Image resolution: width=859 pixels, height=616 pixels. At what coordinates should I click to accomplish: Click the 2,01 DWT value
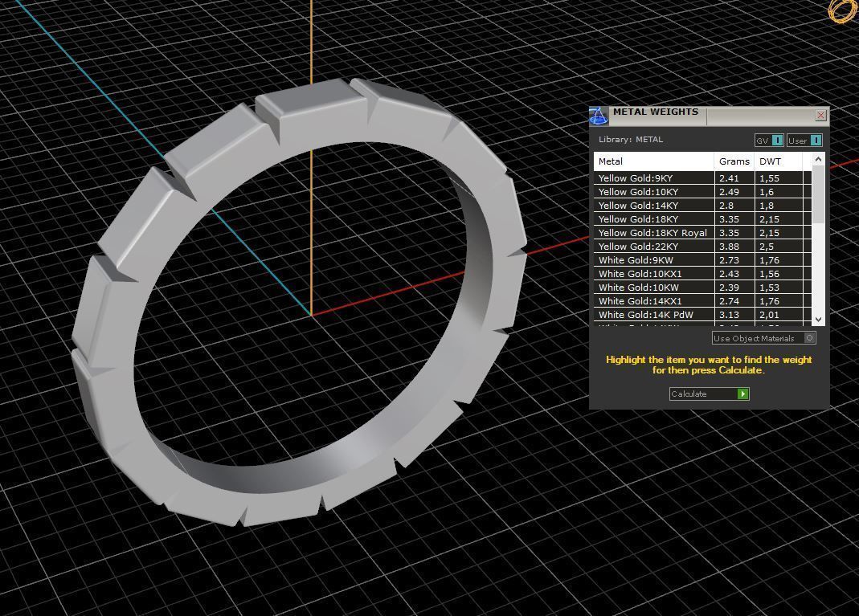pyautogui.click(x=769, y=315)
